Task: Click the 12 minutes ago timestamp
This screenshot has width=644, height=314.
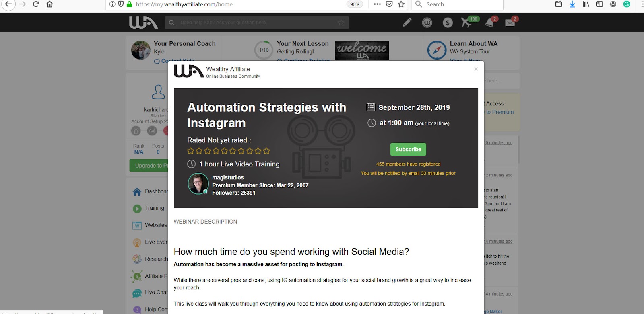Action: click(498, 175)
